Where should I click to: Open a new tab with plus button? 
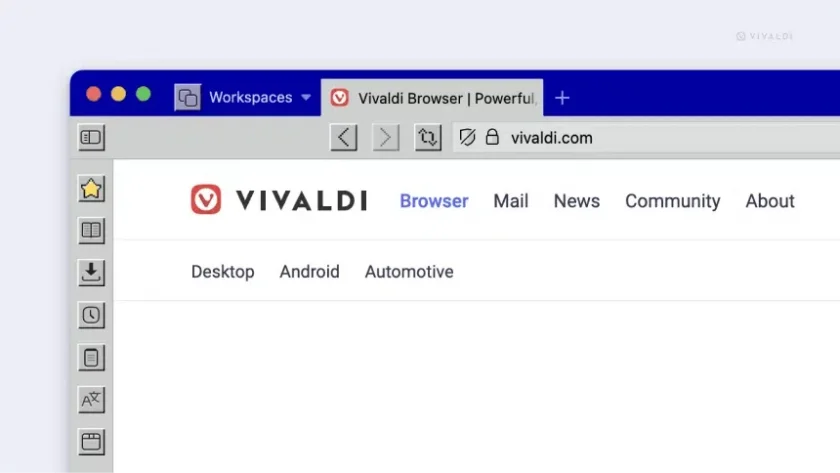point(562,98)
